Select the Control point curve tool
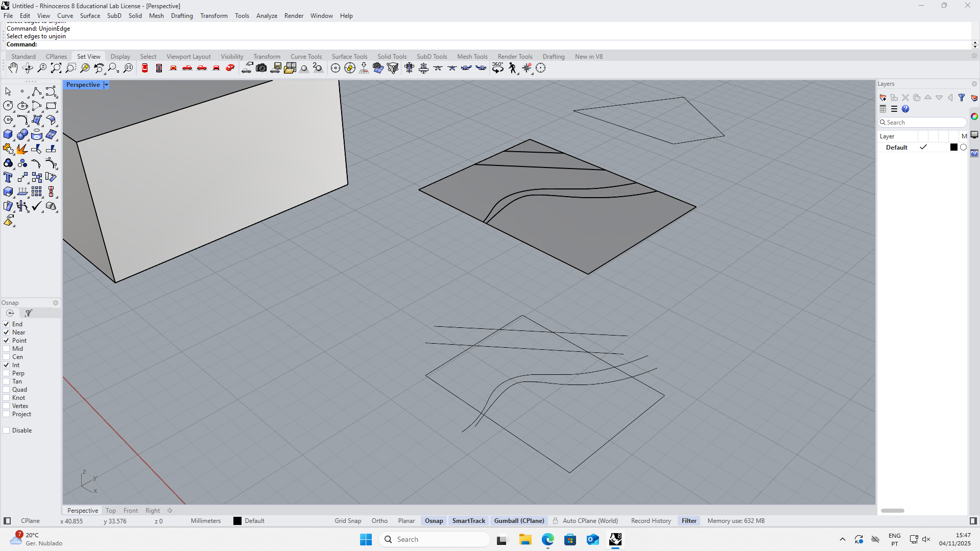This screenshot has height=551, width=980. point(36,91)
